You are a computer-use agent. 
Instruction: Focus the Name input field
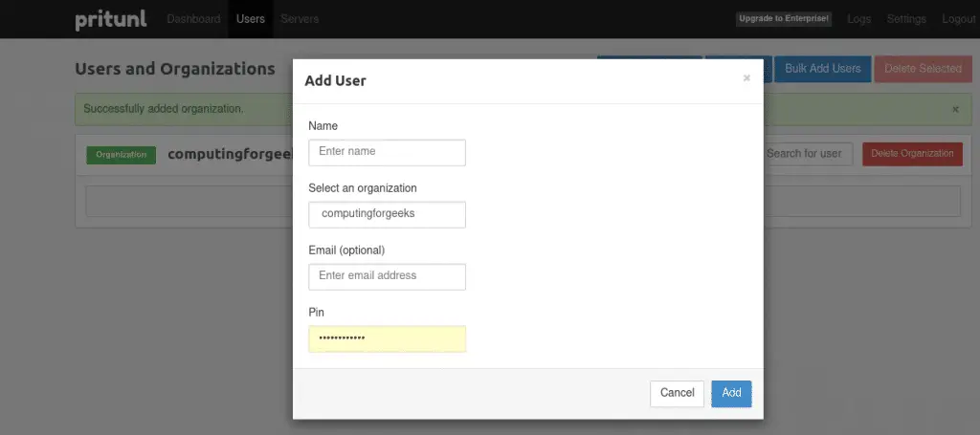387,152
